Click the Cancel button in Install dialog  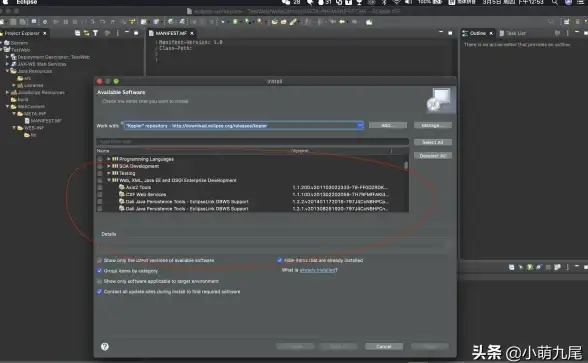pos(384,346)
